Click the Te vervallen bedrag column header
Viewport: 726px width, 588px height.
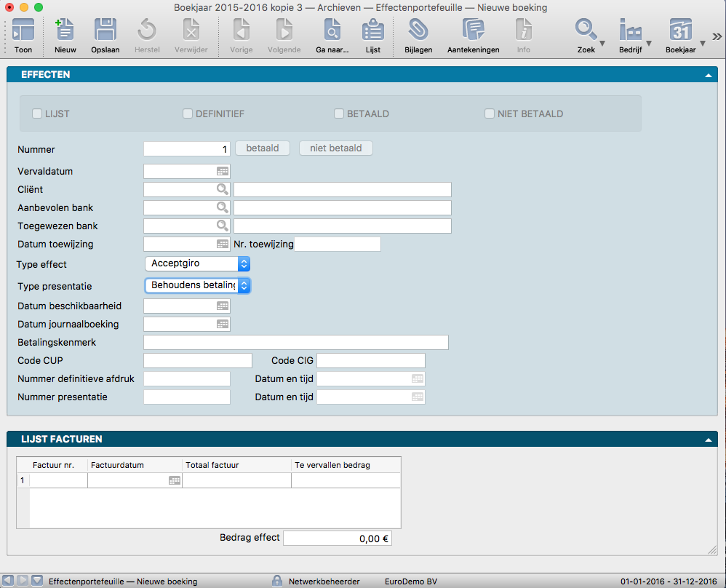[346, 465]
